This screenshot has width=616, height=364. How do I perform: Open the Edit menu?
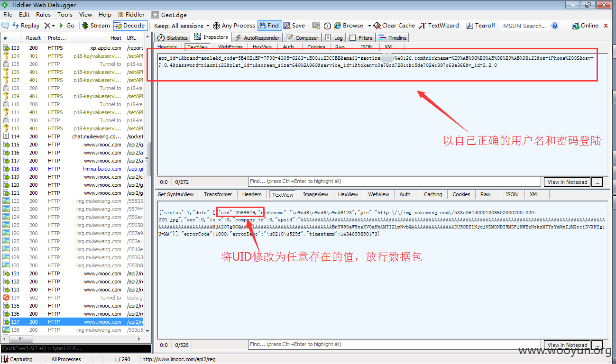[x=24, y=15]
